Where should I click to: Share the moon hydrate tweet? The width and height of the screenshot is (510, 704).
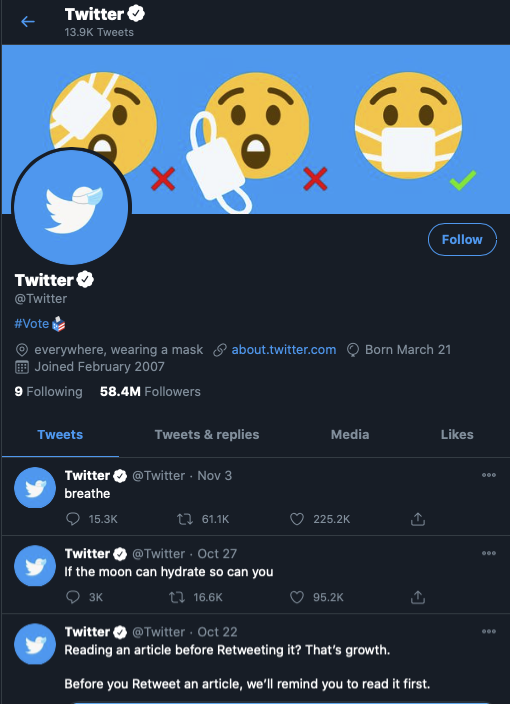click(418, 597)
